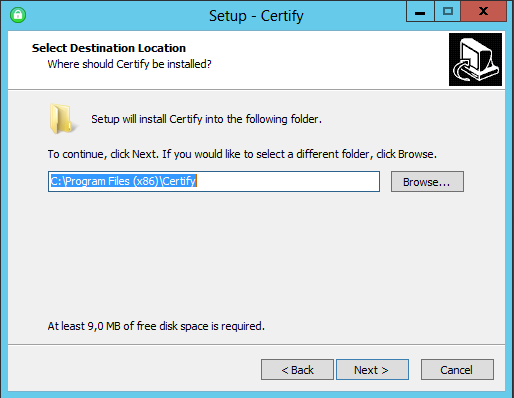This screenshot has height=398, width=514.
Task: Click the green Certify padlock icon in title bar
Action: (18, 15)
